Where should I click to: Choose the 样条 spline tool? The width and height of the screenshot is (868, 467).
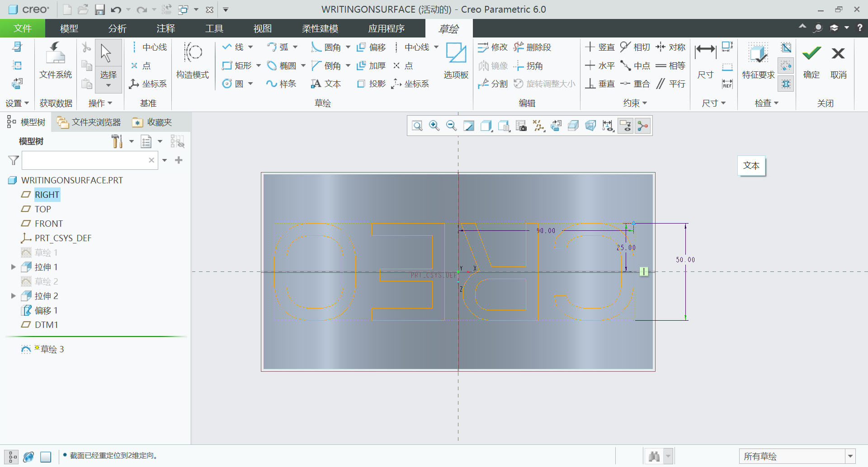click(281, 84)
